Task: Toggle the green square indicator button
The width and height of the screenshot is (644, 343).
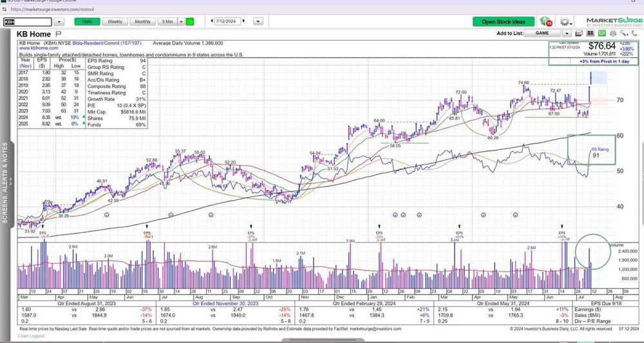Action: [x=190, y=21]
